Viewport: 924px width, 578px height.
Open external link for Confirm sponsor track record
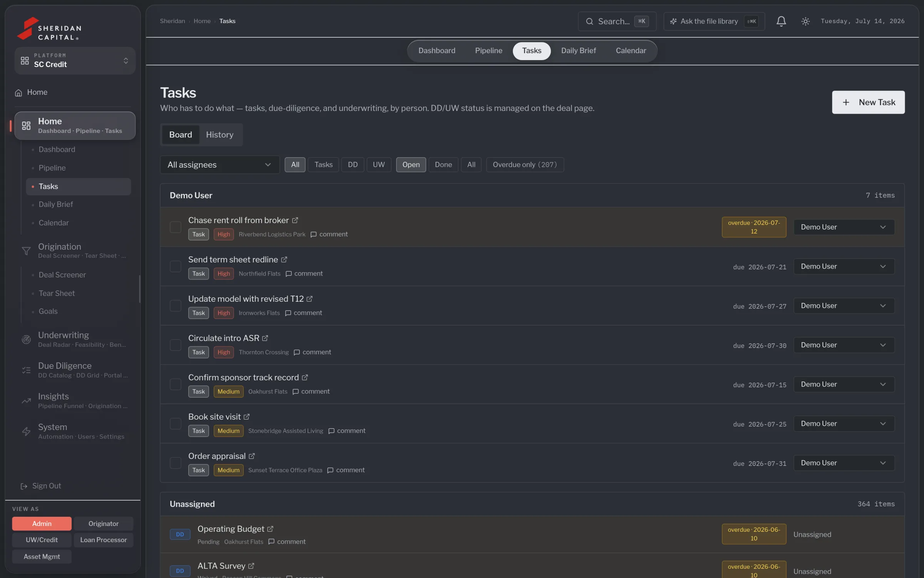[305, 378]
